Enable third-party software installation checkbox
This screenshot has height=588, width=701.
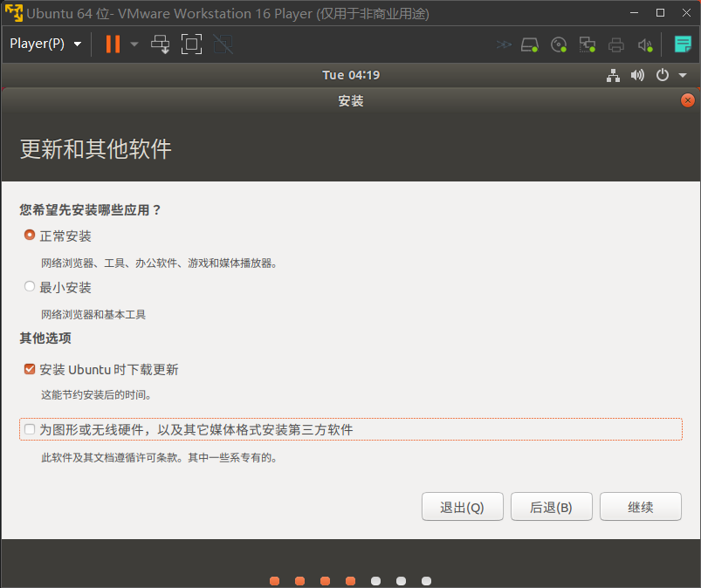click(30, 429)
